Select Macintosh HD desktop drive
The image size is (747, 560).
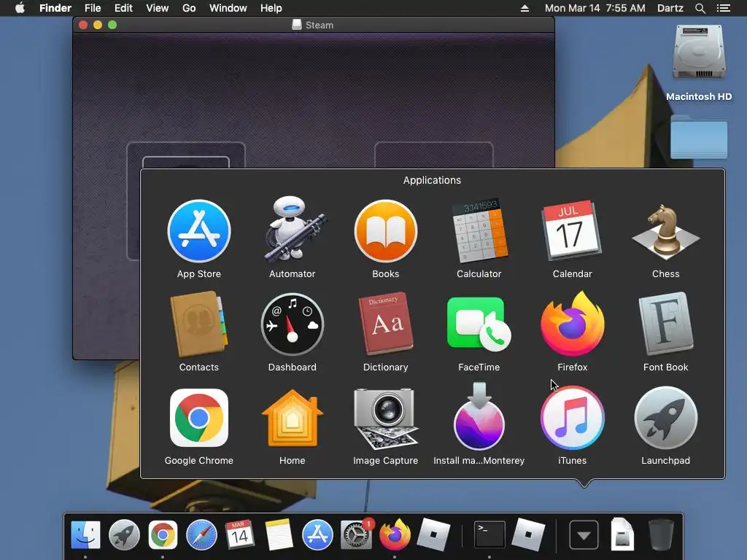699,63
